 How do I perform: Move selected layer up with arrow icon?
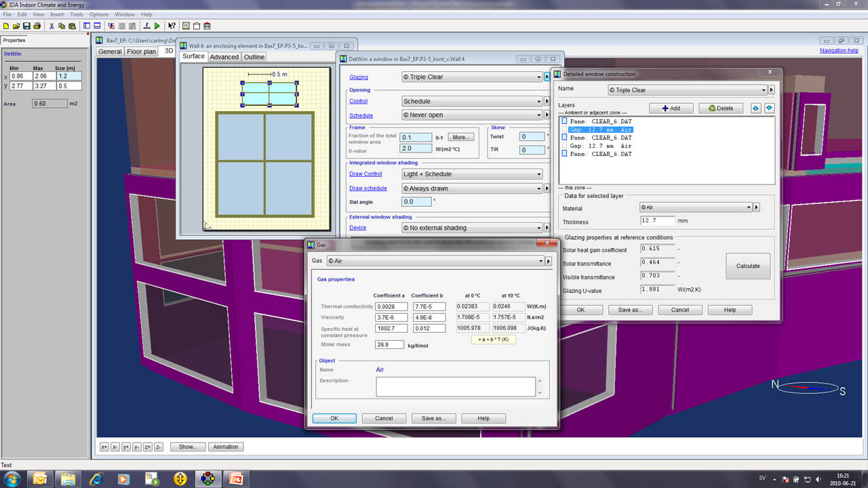click(757, 108)
